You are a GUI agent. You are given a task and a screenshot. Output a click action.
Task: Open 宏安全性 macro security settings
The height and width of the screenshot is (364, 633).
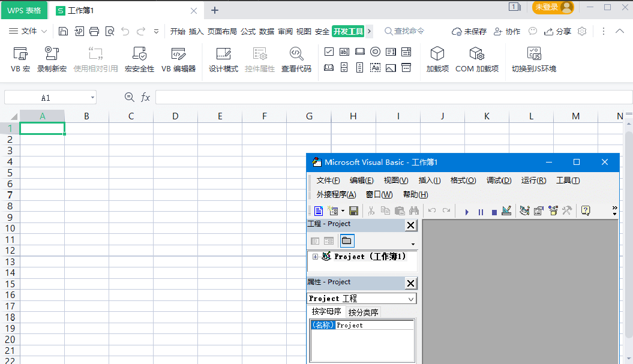click(x=139, y=59)
